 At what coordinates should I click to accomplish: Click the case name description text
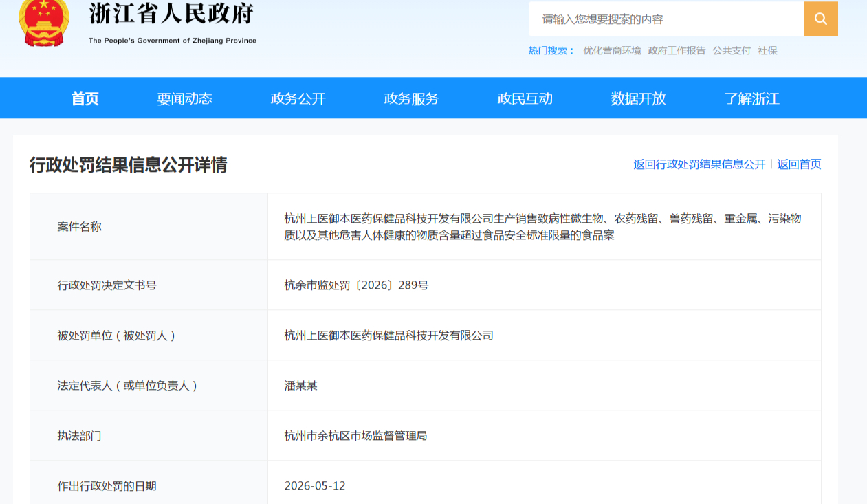[x=542, y=226]
